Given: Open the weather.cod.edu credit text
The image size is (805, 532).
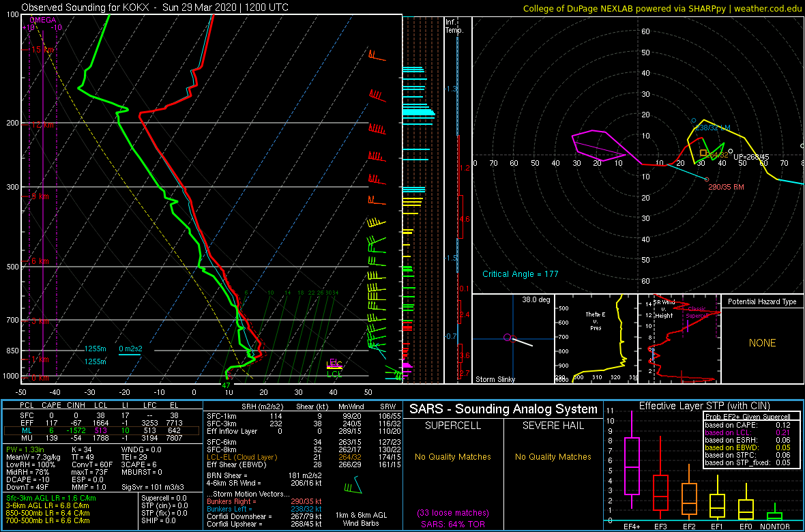Looking at the screenshot, I should [x=769, y=8].
